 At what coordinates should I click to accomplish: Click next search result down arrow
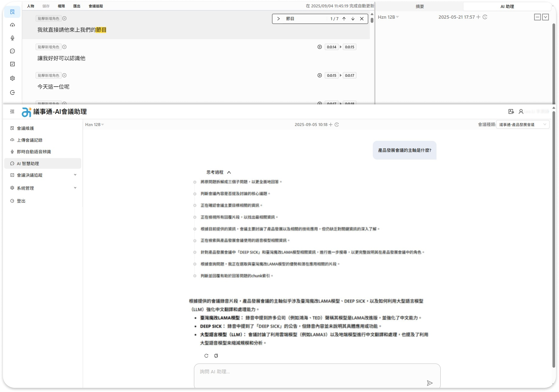pos(353,19)
